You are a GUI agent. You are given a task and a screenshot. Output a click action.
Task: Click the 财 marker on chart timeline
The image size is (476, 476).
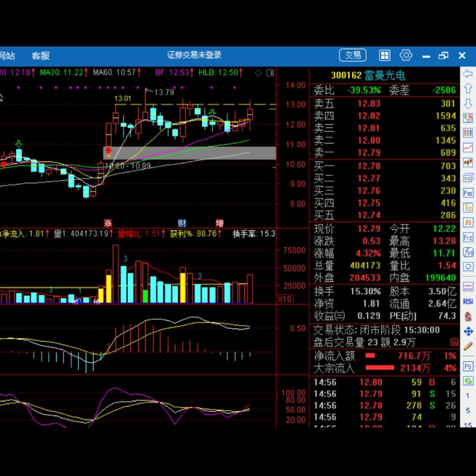click(x=182, y=223)
